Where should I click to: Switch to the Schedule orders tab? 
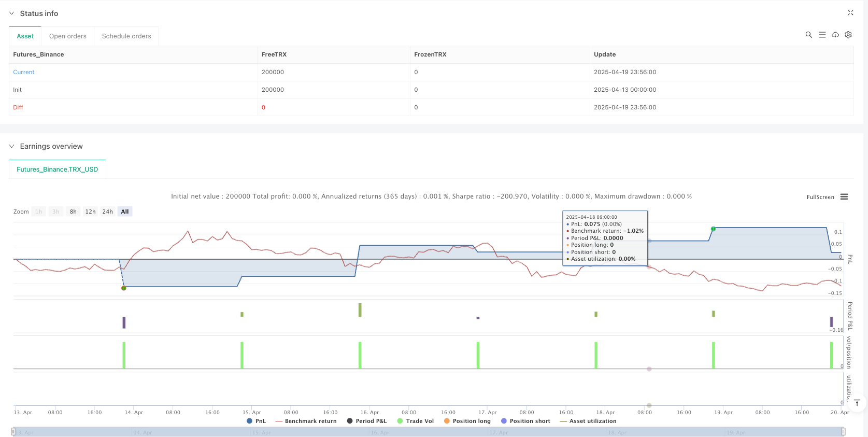pos(126,36)
